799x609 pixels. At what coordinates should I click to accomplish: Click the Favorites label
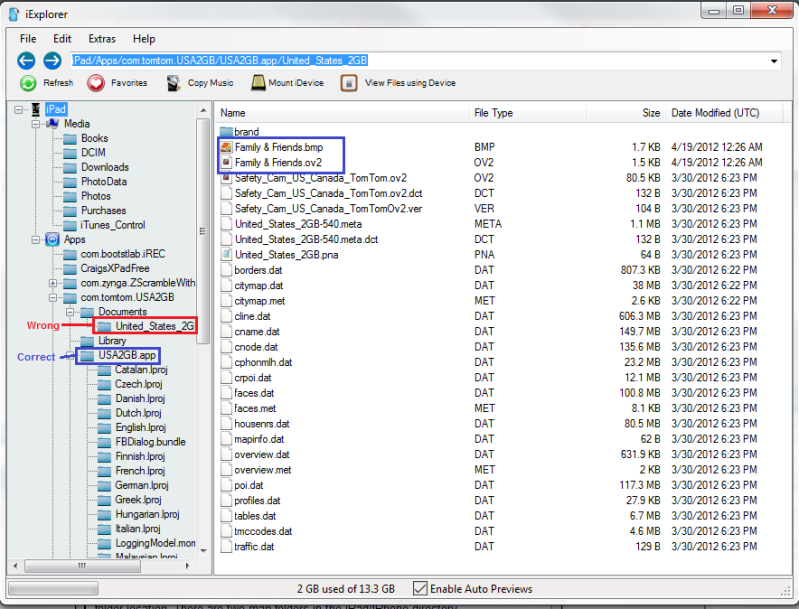point(129,83)
